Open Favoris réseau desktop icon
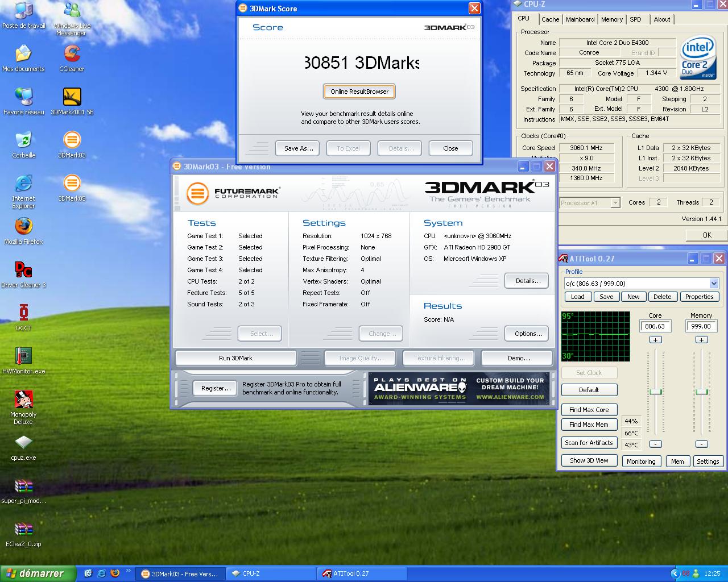728x582 pixels. click(23, 102)
